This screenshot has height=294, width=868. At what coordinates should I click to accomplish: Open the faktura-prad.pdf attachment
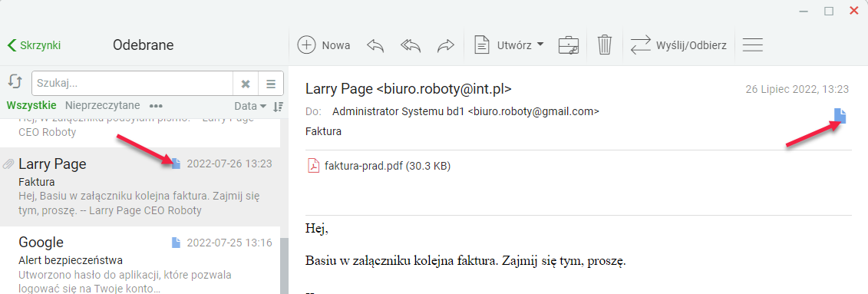click(x=378, y=166)
